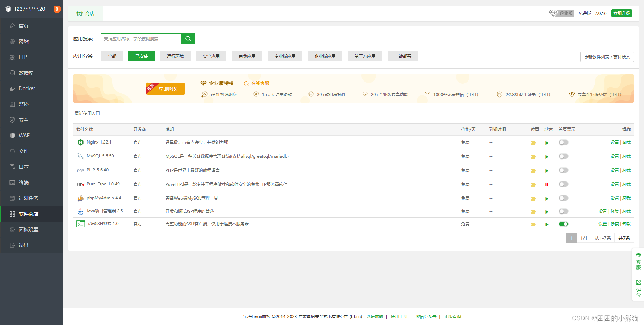Click Pure-Ftpd red stopped status icon
This screenshot has height=325, width=644.
tap(547, 185)
